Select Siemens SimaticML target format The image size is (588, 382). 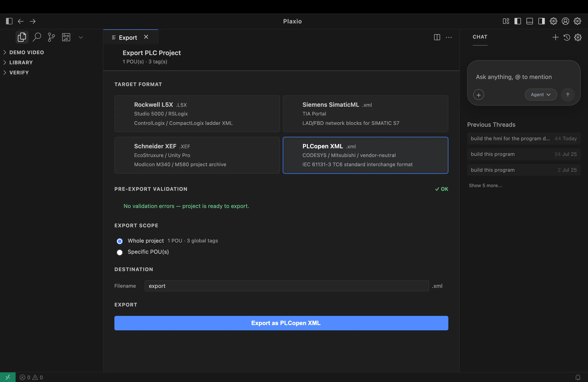(365, 114)
